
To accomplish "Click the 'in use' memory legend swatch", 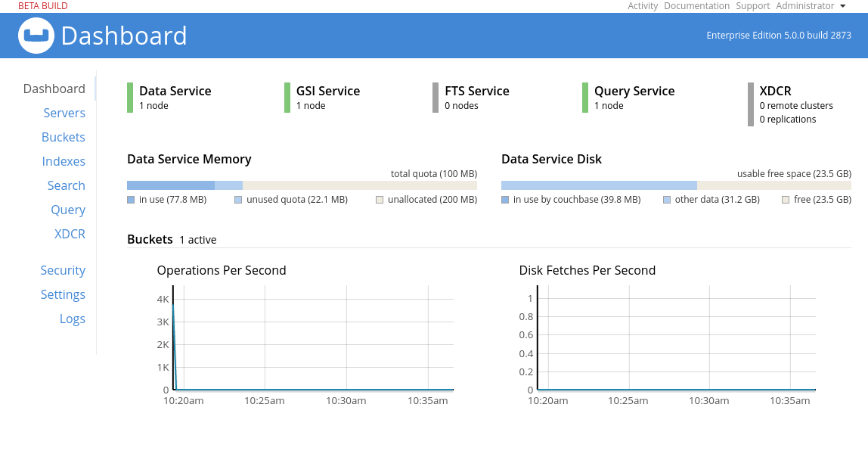I will (x=131, y=200).
